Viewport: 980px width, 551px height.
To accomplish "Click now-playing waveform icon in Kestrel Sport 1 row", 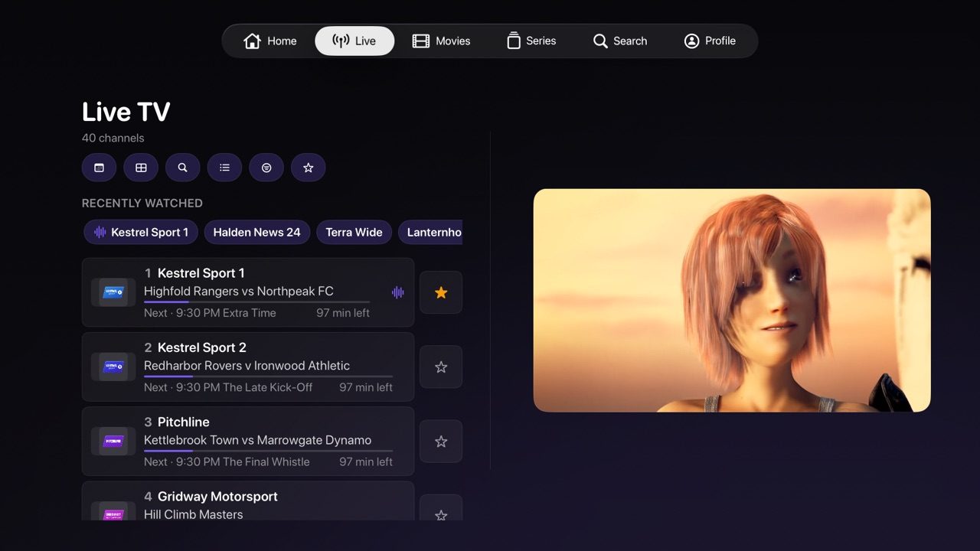I will (x=398, y=292).
